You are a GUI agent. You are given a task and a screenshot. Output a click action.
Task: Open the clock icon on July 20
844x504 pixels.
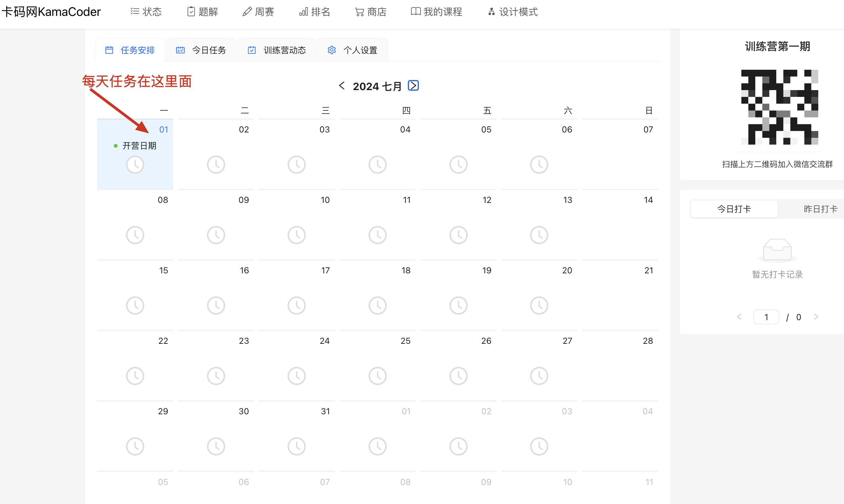tap(539, 306)
